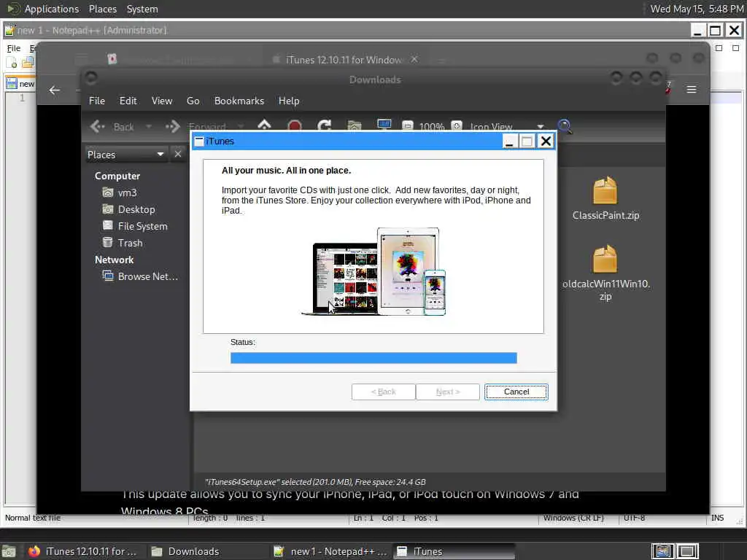Image resolution: width=747 pixels, height=560 pixels.
Task: Open the Places sidebar selector dropdown
Action: 125,155
